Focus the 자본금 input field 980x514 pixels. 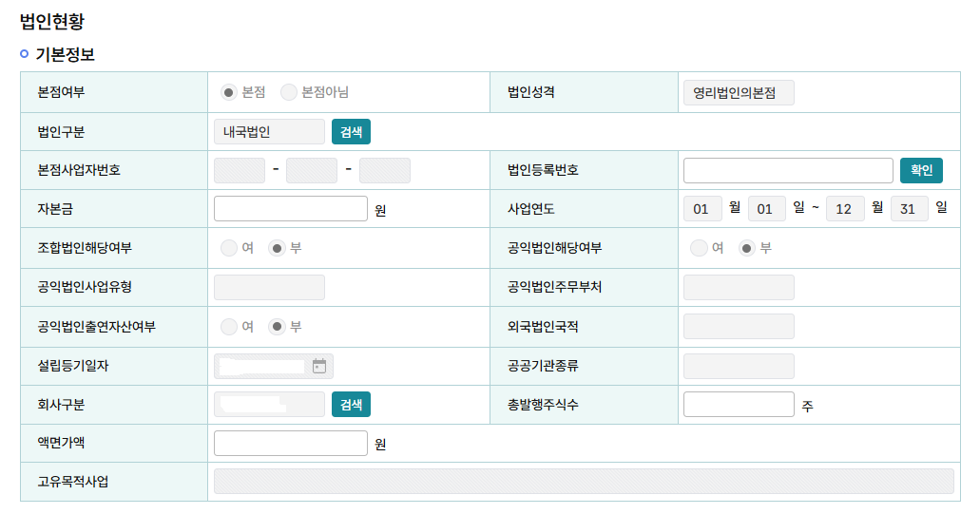[291, 209]
